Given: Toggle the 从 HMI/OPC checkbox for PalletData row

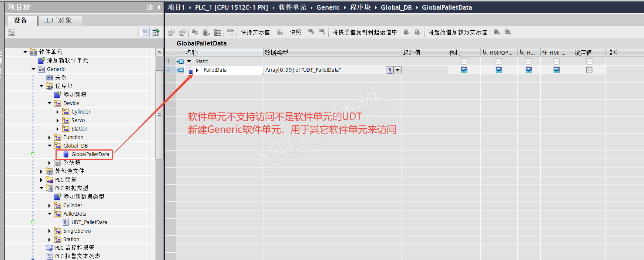Looking at the screenshot, I should coord(499,70).
